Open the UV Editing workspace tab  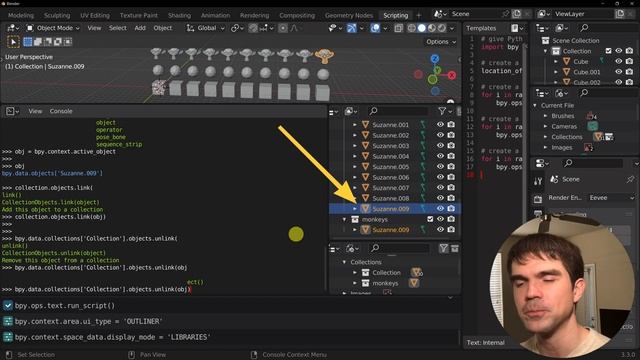click(95, 16)
